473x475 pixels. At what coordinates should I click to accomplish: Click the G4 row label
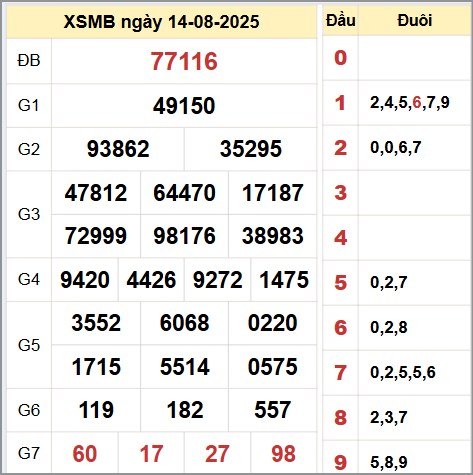(29, 279)
